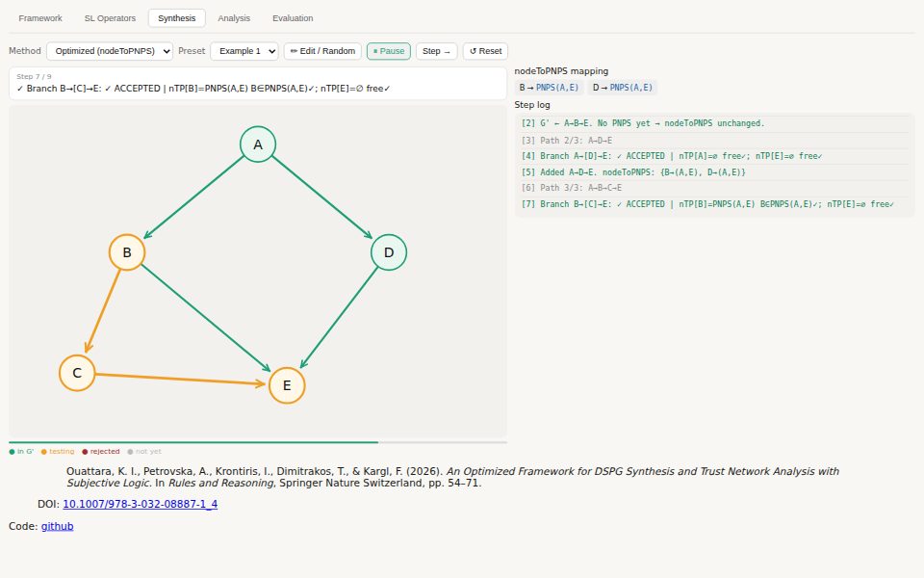Image resolution: width=924 pixels, height=578 pixels.
Task: Click graph node B
Action: click(x=127, y=252)
